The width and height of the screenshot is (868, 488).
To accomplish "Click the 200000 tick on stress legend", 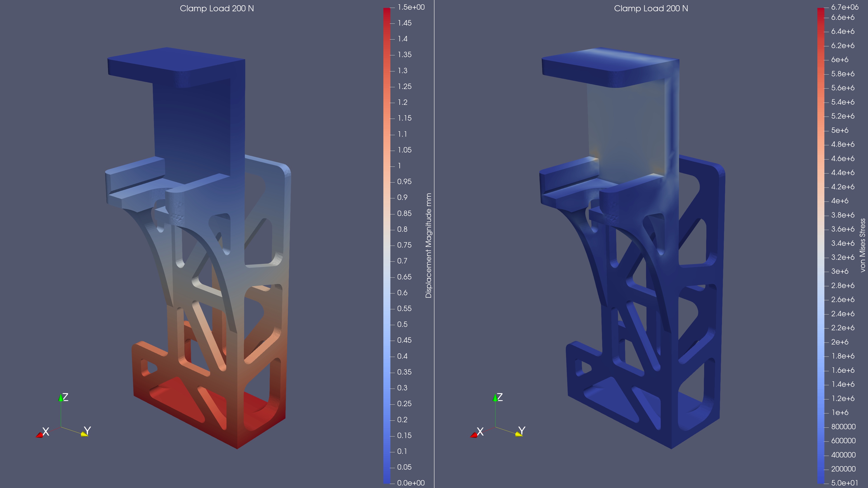I will 843,469.
